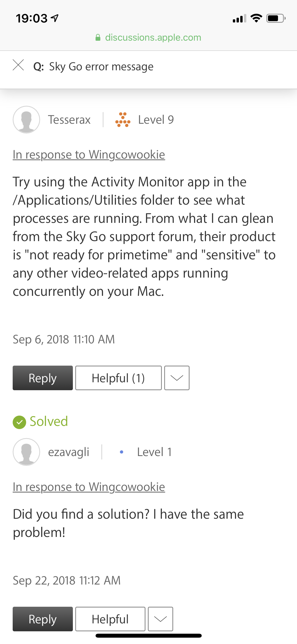297x644 pixels.
Task: Tap the green Solved checkmark icon
Action: coord(19,422)
